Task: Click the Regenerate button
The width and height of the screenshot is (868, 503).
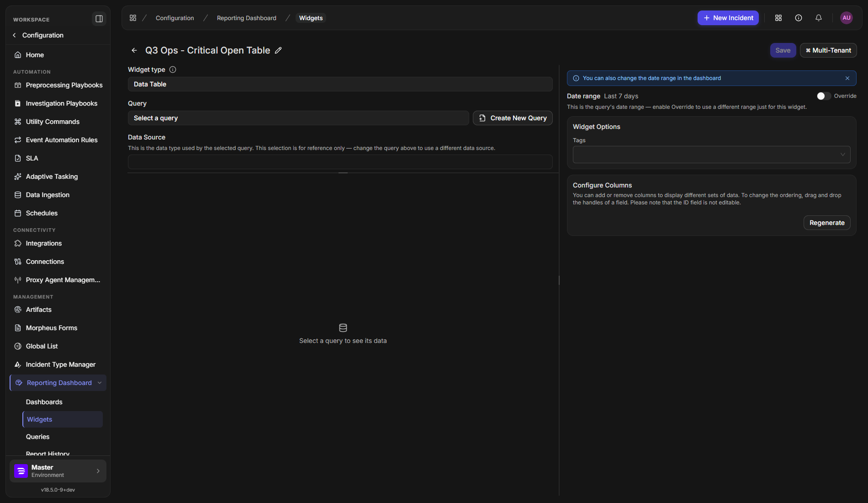Action: click(827, 223)
